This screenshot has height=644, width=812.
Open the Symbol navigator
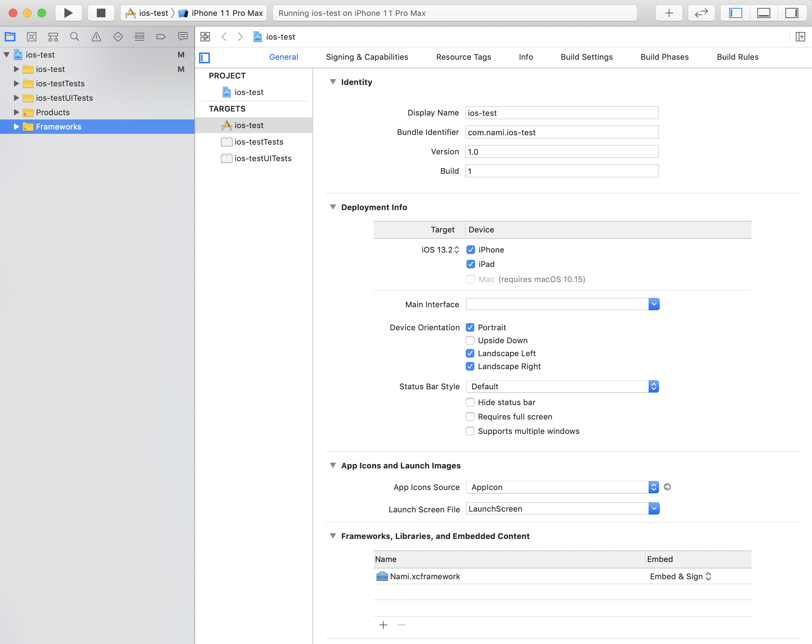(x=53, y=36)
